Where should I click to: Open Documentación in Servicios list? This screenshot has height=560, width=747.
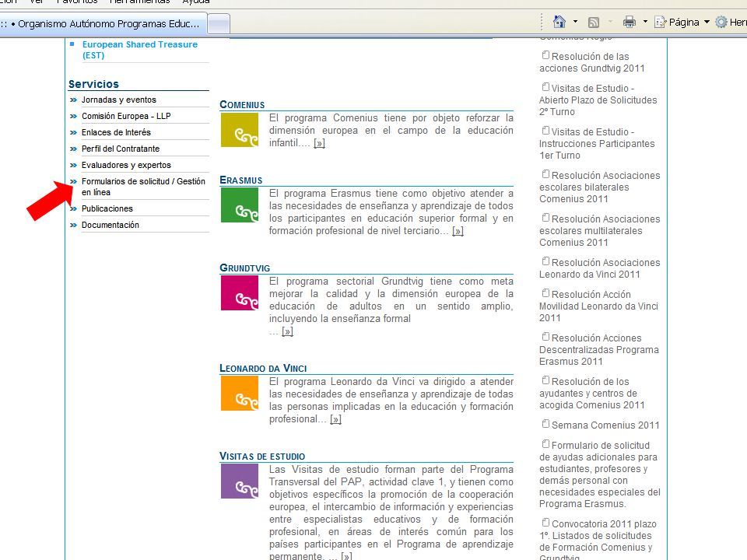click(110, 225)
